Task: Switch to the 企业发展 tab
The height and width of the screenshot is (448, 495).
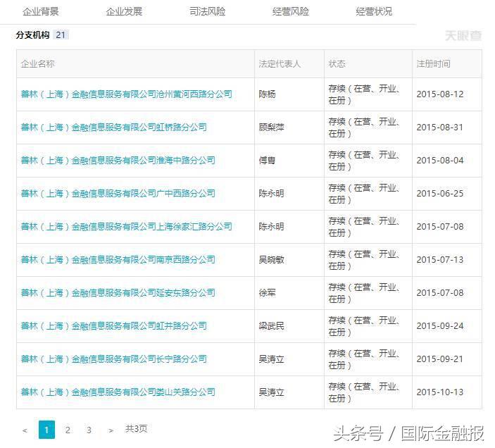Action: [x=124, y=12]
